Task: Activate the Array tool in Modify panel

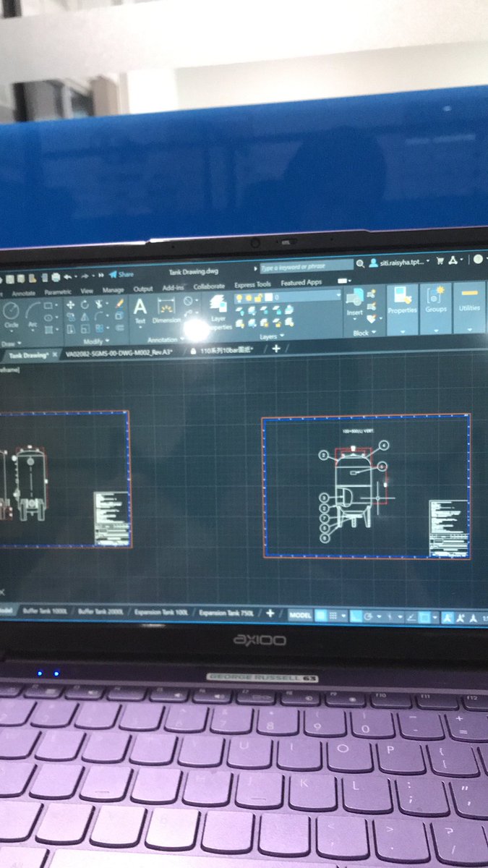Action: tap(98, 328)
